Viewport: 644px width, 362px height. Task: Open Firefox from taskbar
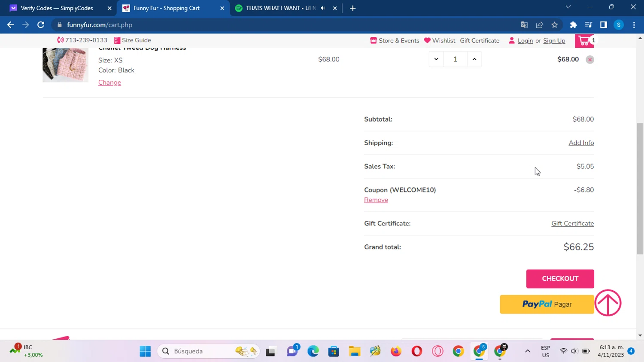pyautogui.click(x=396, y=351)
